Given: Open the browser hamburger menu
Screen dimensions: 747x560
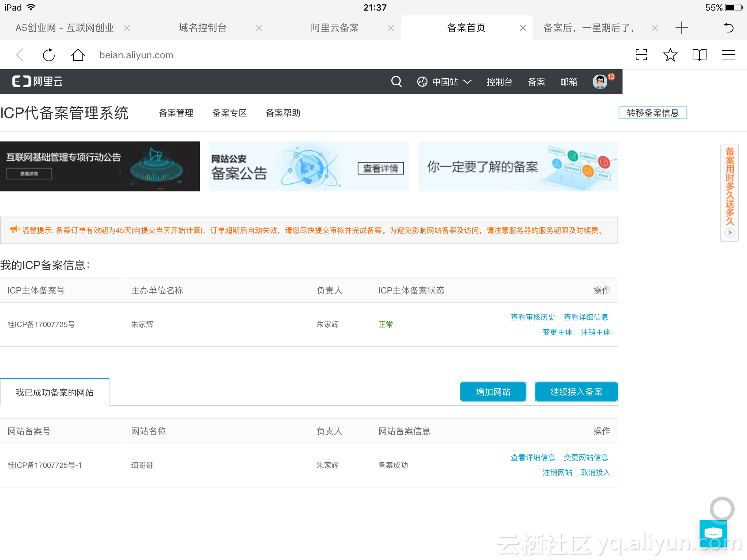Looking at the screenshot, I should click(728, 55).
